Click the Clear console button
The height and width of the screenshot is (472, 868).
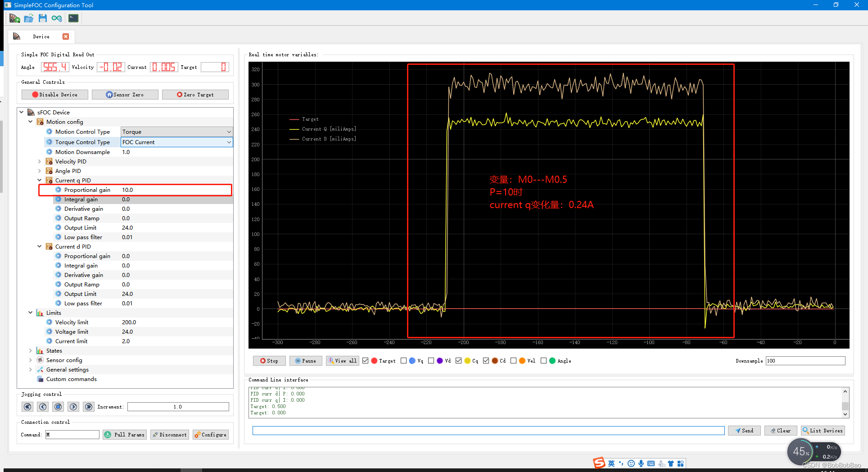(x=781, y=431)
